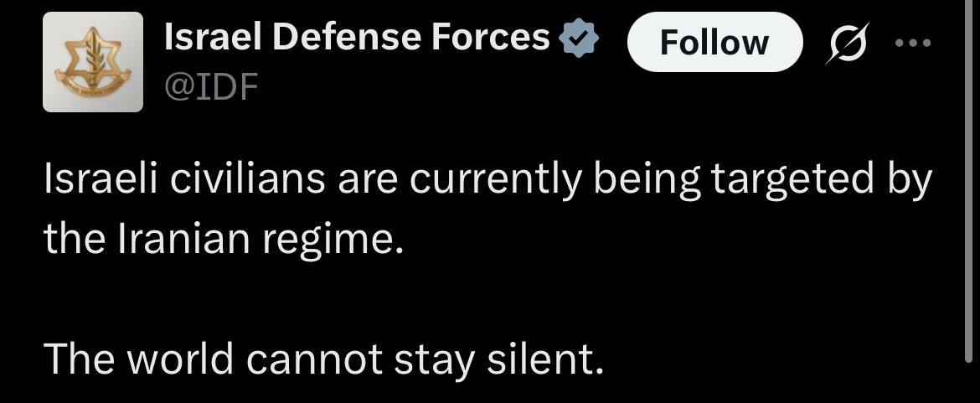Click the tweet line starting "Israeli civilians"

coord(487,182)
